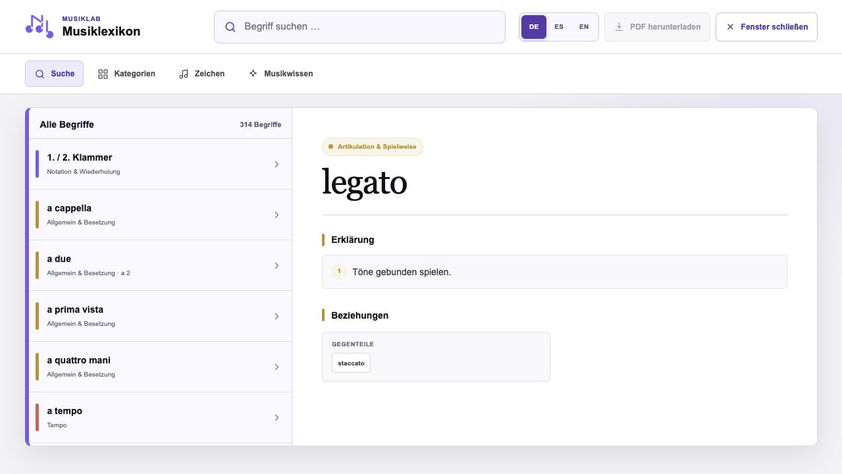Click the X icon on Fenster schließen

[x=730, y=27]
